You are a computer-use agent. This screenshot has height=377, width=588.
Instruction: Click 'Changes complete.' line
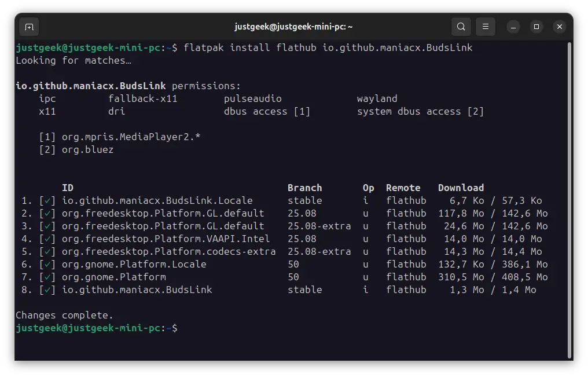point(64,316)
